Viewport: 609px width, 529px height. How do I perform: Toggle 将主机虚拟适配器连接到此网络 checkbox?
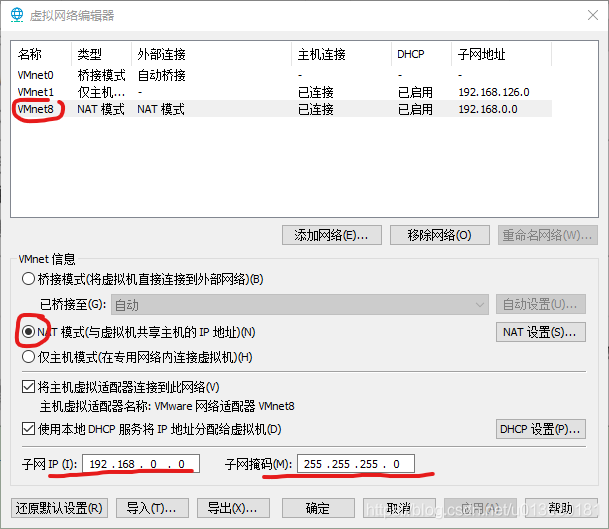28,387
